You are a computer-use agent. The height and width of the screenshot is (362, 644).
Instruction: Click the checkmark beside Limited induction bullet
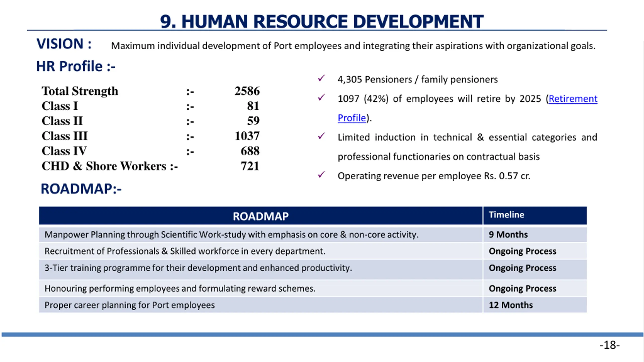pyautogui.click(x=321, y=136)
